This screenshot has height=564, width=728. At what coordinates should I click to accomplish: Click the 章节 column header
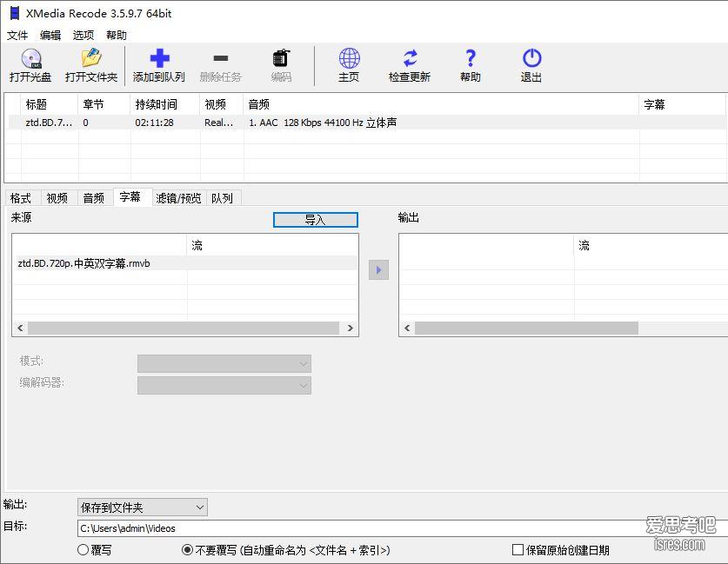(104, 104)
